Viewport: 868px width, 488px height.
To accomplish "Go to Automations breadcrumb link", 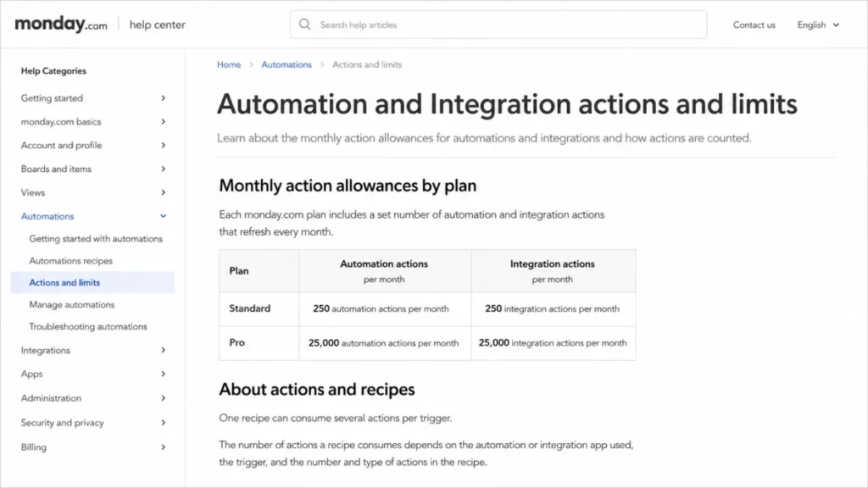I will tap(287, 64).
